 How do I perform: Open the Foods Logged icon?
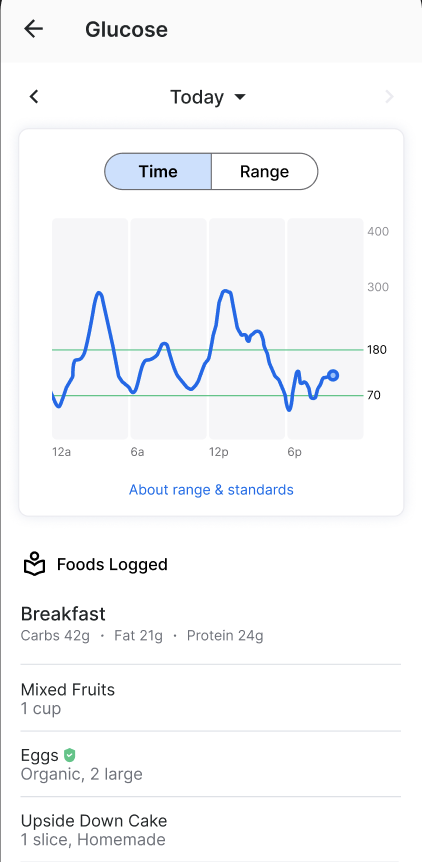(34, 564)
